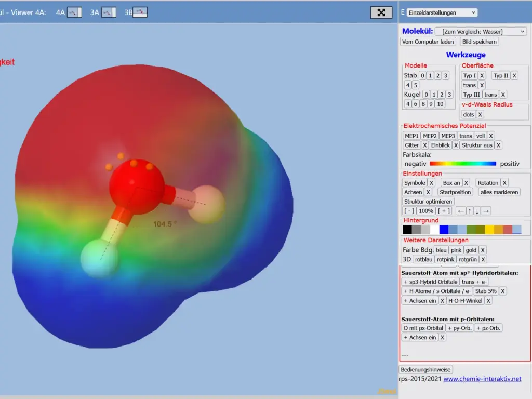Choose the 3B viewer layout icon
The image size is (532, 399).
[x=140, y=12]
